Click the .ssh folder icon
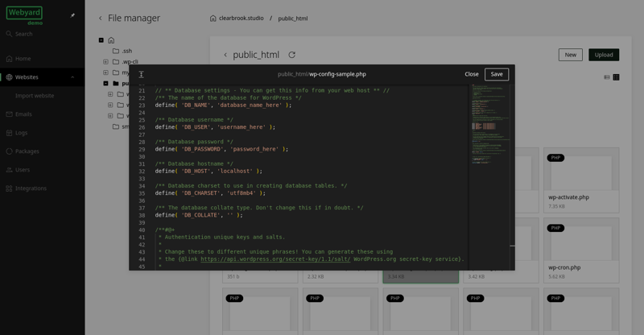644x335 pixels. 116,51
